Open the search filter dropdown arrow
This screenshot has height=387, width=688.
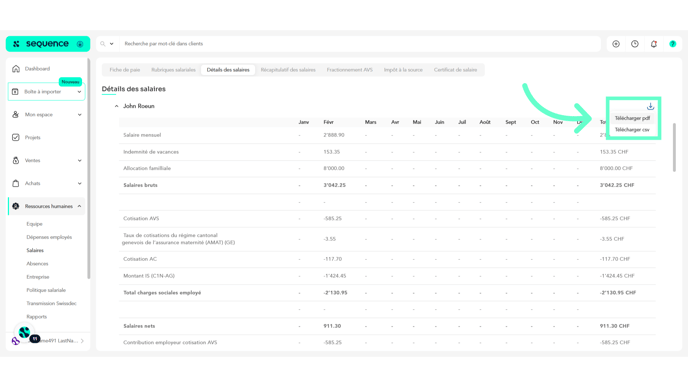tap(111, 44)
